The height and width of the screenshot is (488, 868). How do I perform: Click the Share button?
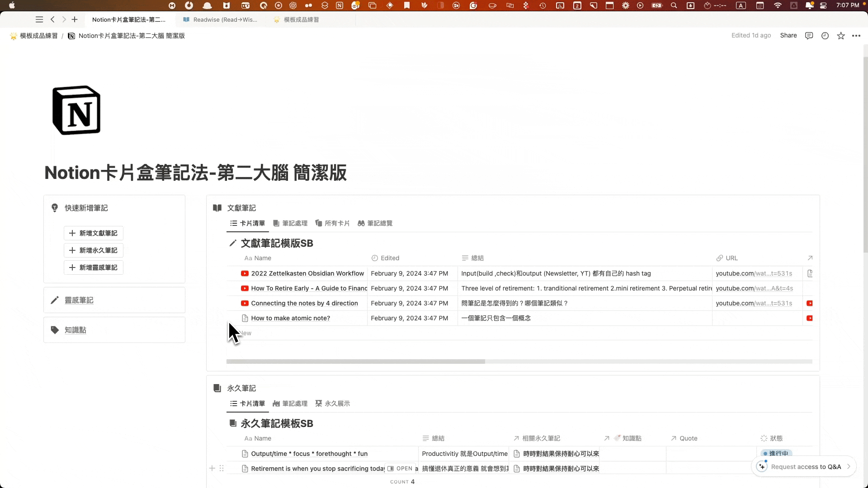pyautogui.click(x=788, y=36)
